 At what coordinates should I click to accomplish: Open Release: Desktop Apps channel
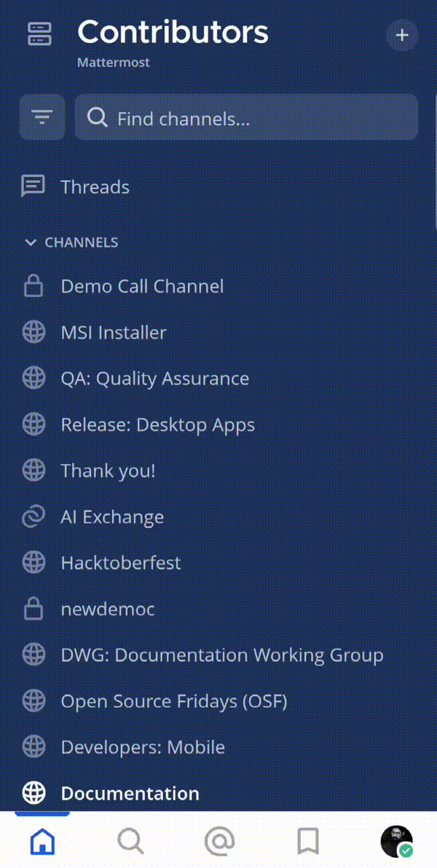click(157, 425)
